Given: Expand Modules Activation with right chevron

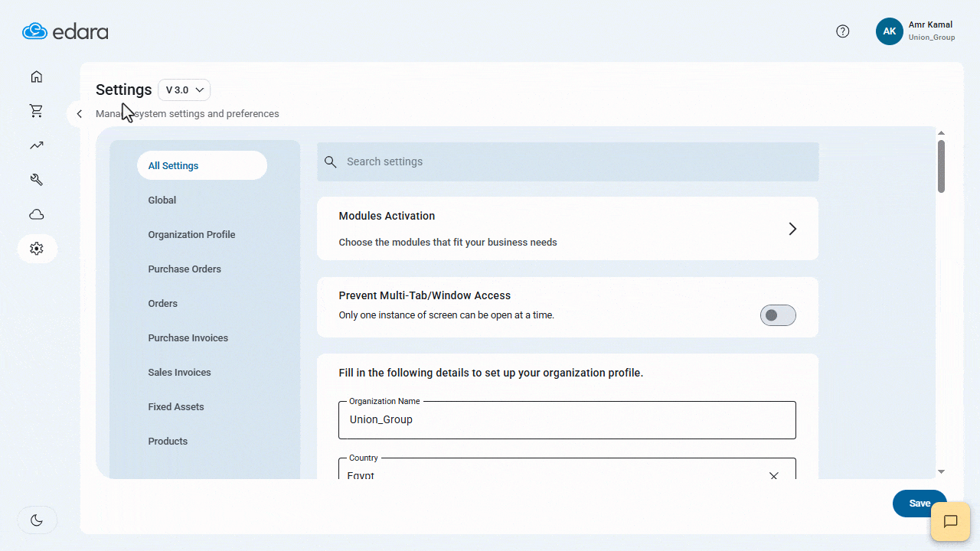Looking at the screenshot, I should [x=792, y=229].
